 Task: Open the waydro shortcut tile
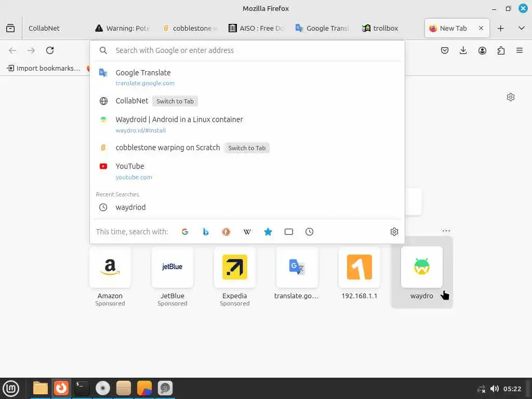tap(422, 273)
